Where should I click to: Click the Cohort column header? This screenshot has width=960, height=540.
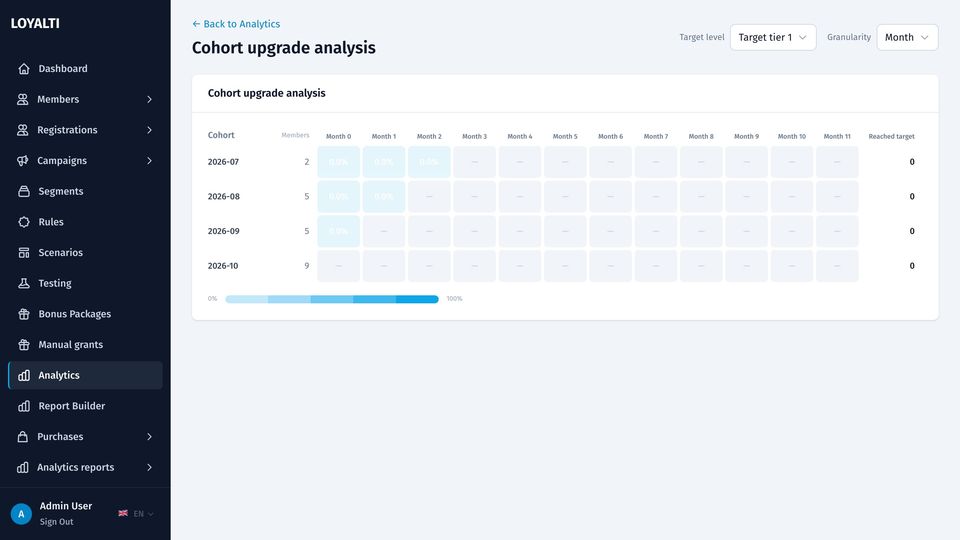[x=221, y=135]
